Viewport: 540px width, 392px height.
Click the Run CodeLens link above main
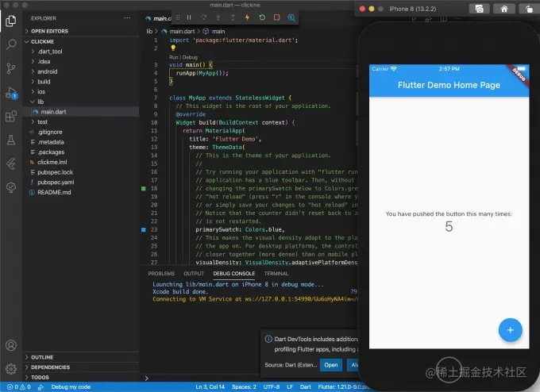click(173, 57)
